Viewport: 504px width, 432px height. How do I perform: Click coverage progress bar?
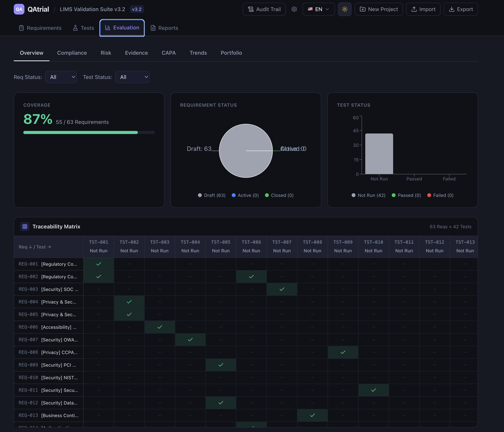pos(89,132)
